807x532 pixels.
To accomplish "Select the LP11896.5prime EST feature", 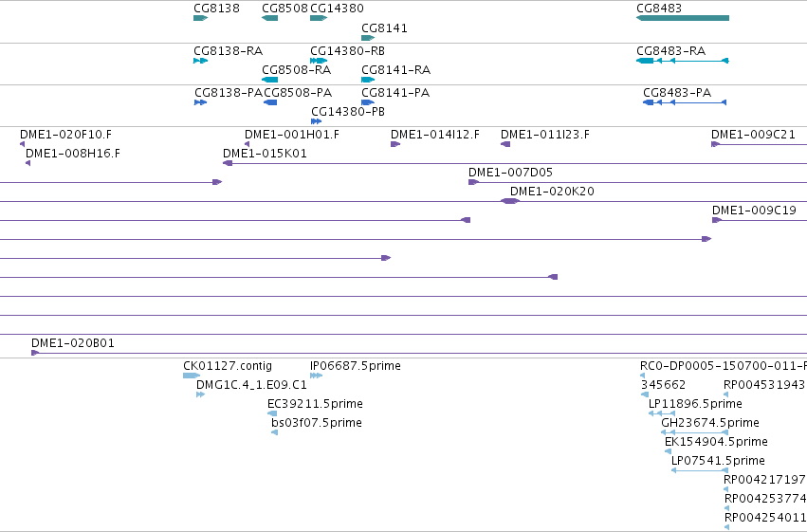I will coord(661,413).
